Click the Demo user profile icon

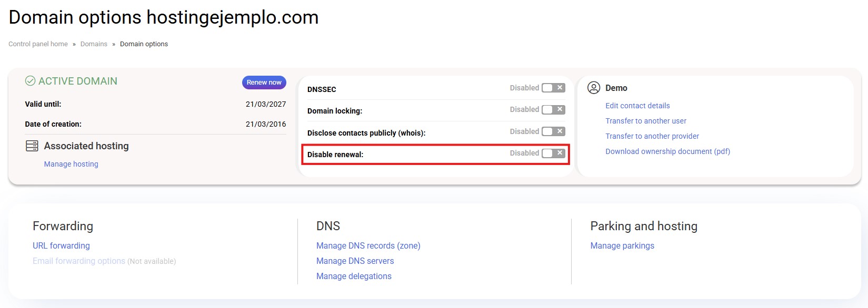[594, 88]
